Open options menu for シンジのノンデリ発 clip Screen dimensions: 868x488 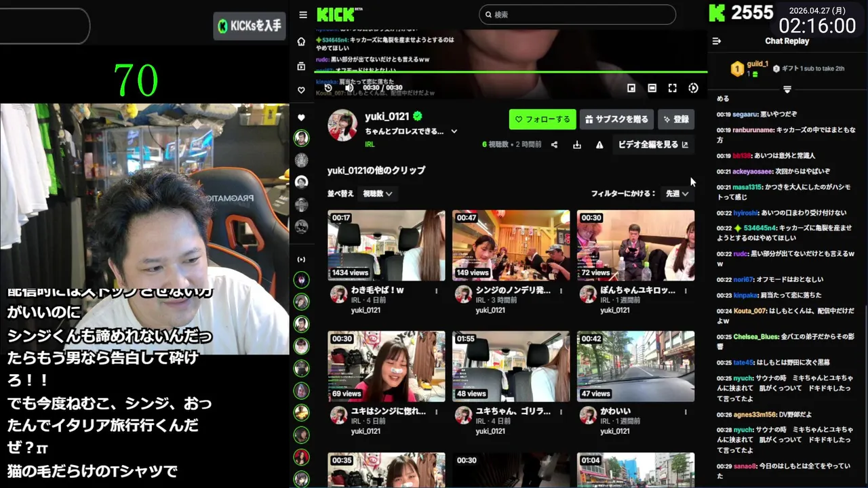point(561,291)
